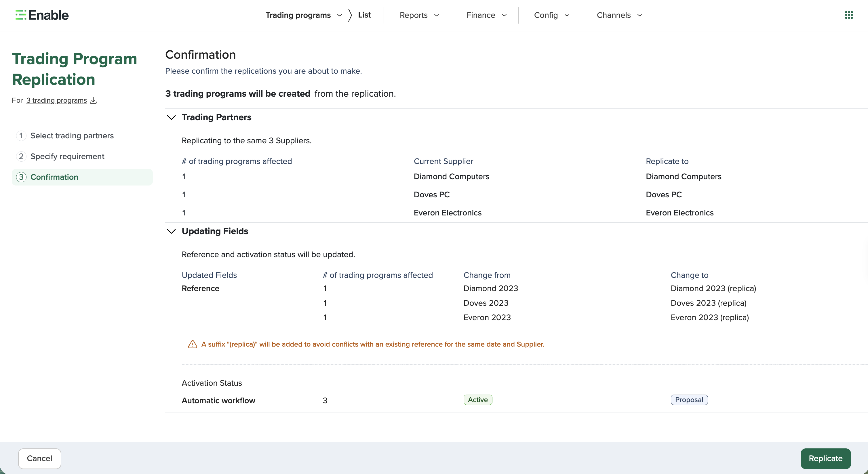Image resolution: width=868 pixels, height=474 pixels.
Task: Collapse the Updating Fields section
Action: (172, 231)
